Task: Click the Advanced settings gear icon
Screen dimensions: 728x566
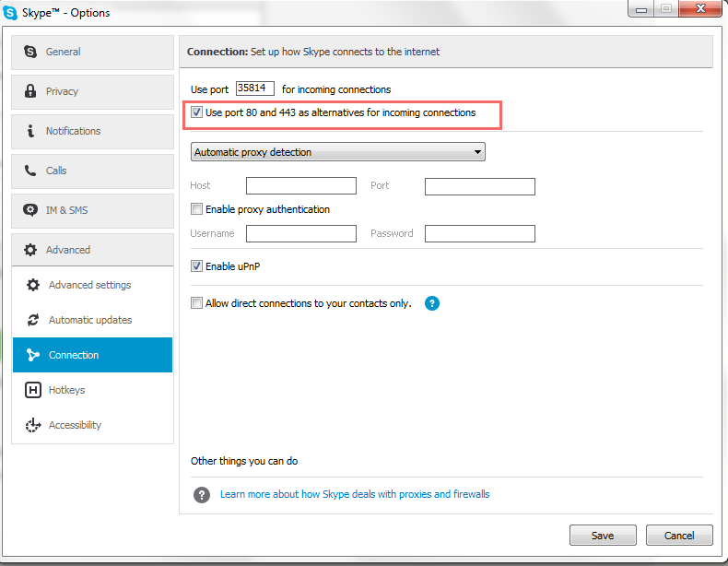Action: (x=33, y=285)
